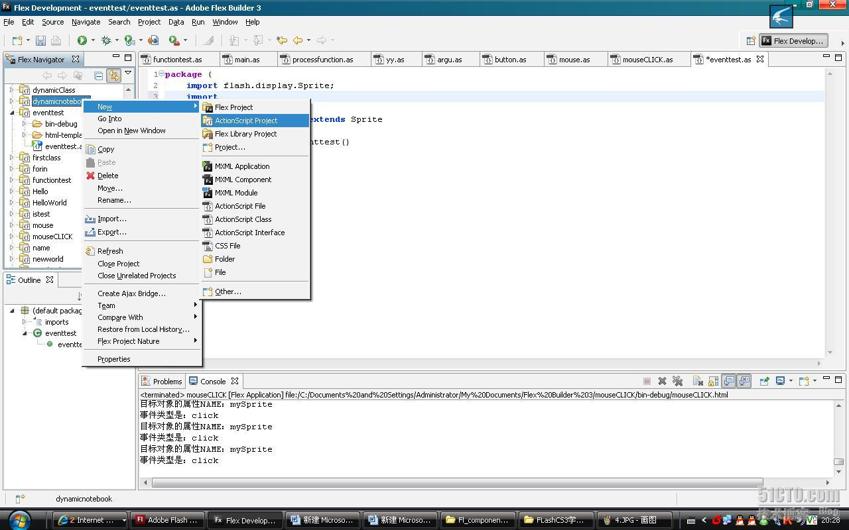Select the mouseCLICK project in navigator
Screen dimensions: 849x530
(x=52, y=237)
